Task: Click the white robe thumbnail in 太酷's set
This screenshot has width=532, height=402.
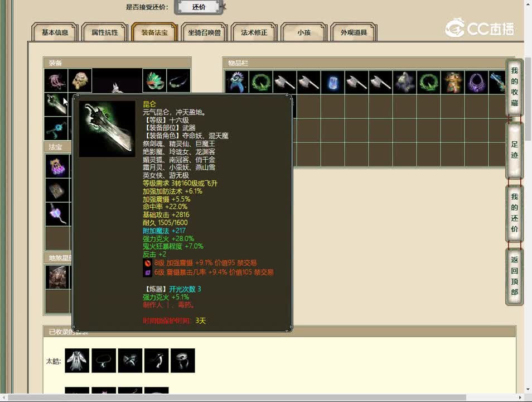Action: click(76, 360)
